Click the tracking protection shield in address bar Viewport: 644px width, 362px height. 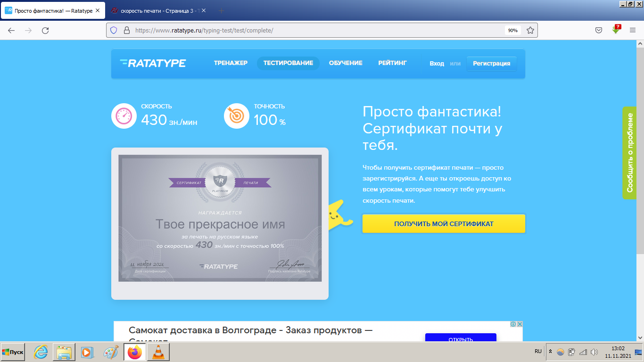pyautogui.click(x=113, y=30)
